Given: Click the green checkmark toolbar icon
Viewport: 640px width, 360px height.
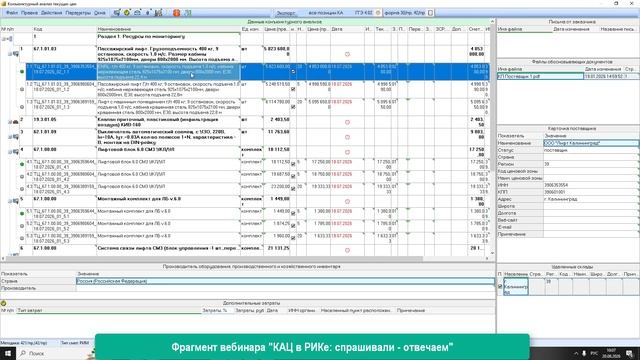Looking at the screenshot, I should coord(127,13).
